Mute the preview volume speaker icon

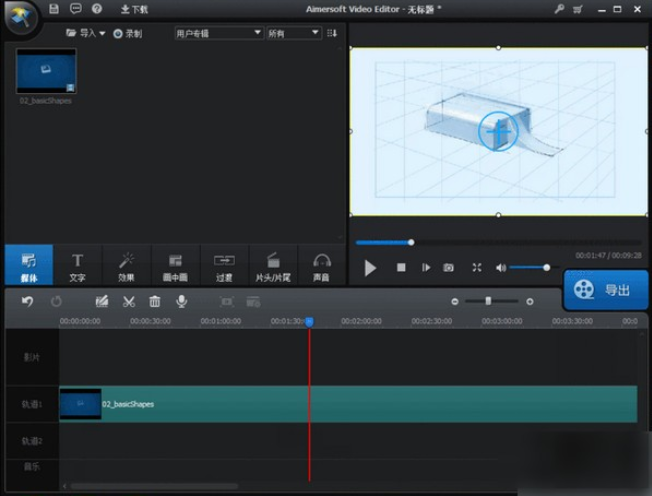[x=501, y=268]
